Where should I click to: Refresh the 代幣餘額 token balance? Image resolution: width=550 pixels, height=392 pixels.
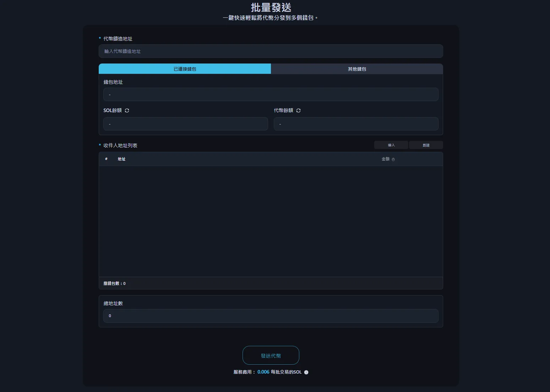point(298,111)
